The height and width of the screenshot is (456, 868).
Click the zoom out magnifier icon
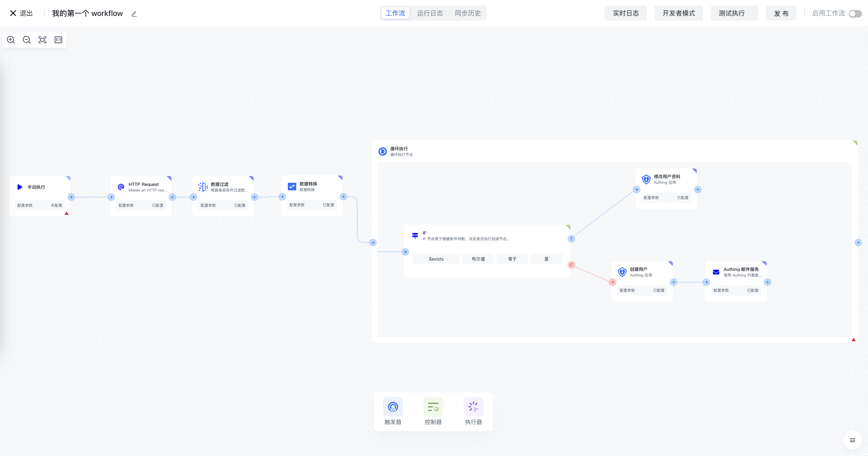tap(27, 40)
